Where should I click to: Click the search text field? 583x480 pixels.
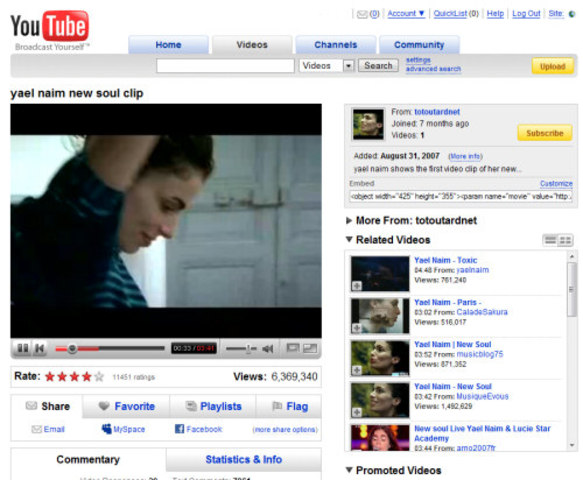coord(225,66)
